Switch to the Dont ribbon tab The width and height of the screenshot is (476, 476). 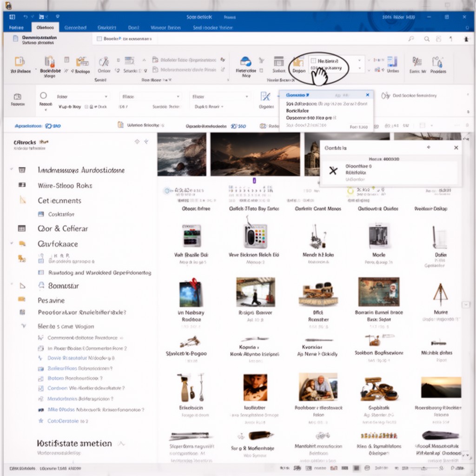(x=133, y=27)
